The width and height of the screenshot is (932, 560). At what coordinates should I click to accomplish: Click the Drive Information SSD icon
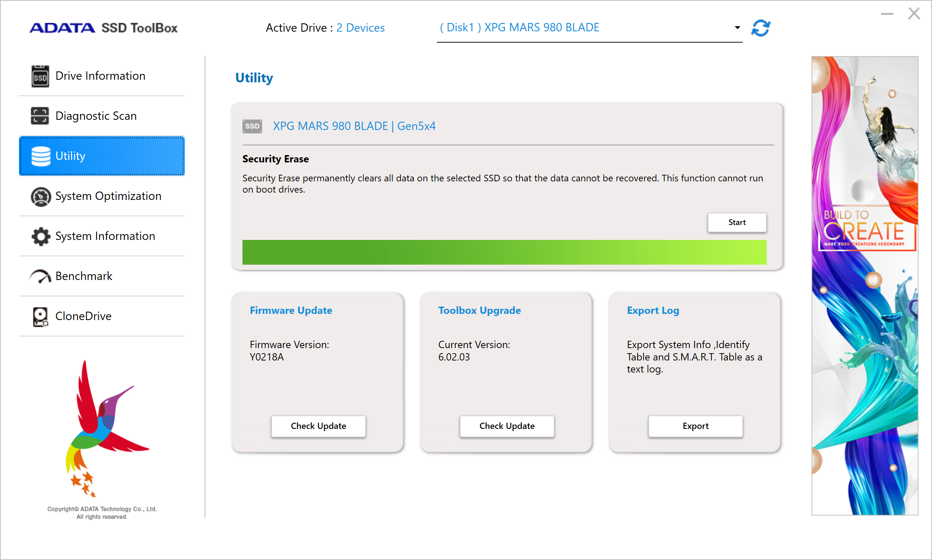click(40, 76)
